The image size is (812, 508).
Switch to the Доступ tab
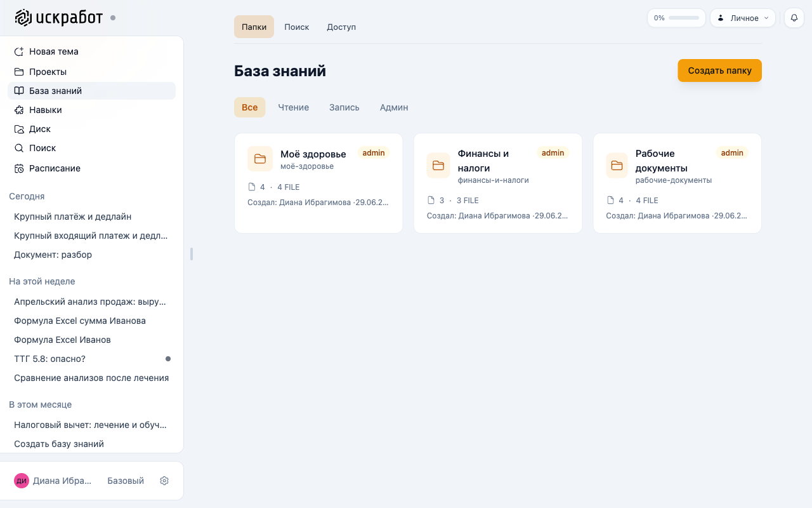[341, 27]
